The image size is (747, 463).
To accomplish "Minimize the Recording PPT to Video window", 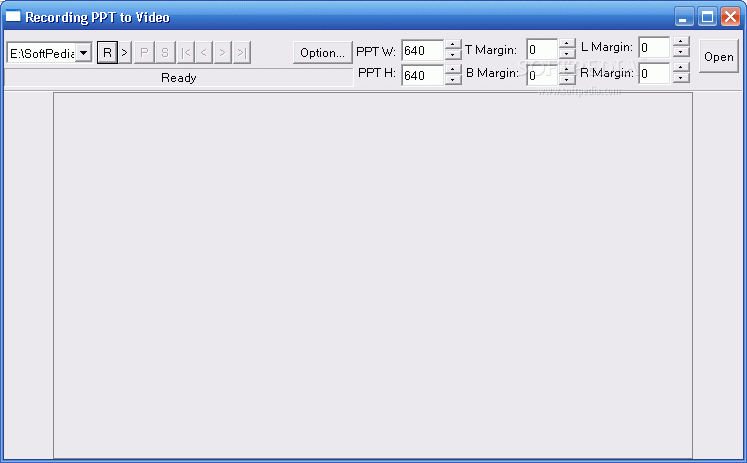I will point(684,17).
